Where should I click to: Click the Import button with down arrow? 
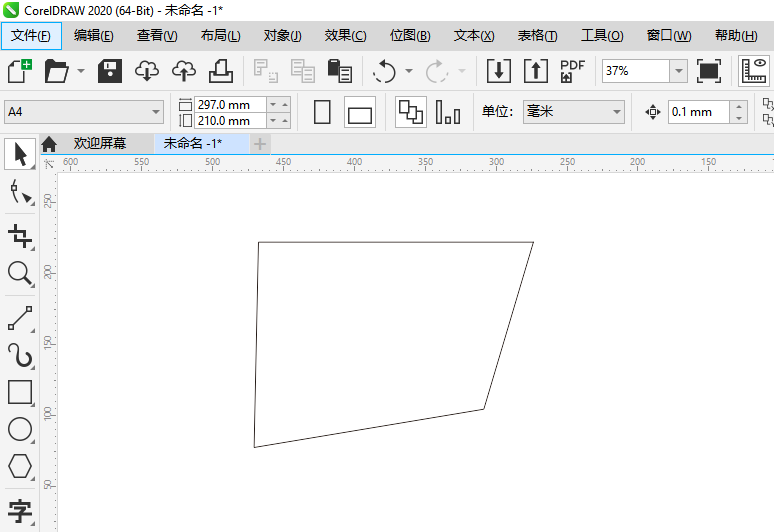pos(498,71)
